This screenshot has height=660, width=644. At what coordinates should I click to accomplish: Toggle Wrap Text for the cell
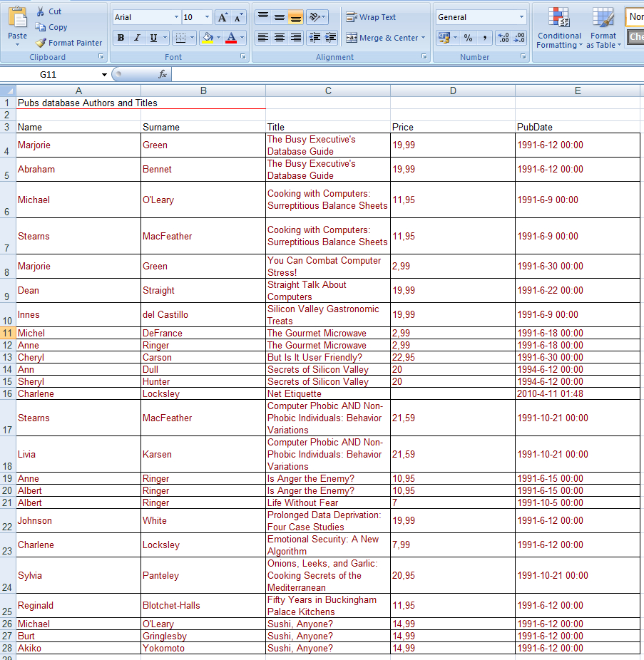[x=371, y=17]
